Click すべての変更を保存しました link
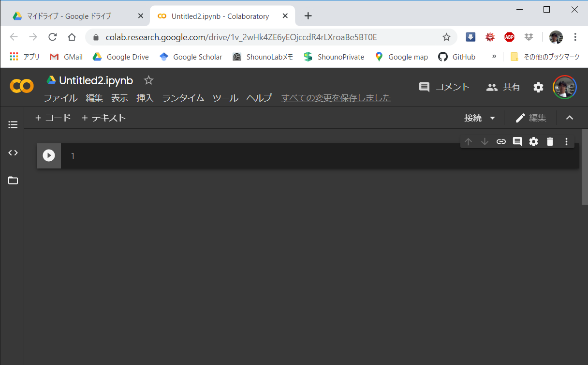Image resolution: width=588 pixels, height=365 pixels. (336, 98)
